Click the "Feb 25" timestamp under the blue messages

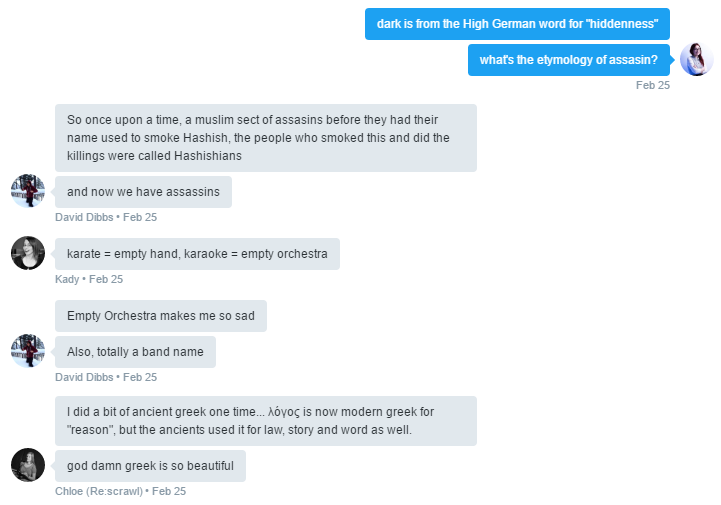point(652,85)
